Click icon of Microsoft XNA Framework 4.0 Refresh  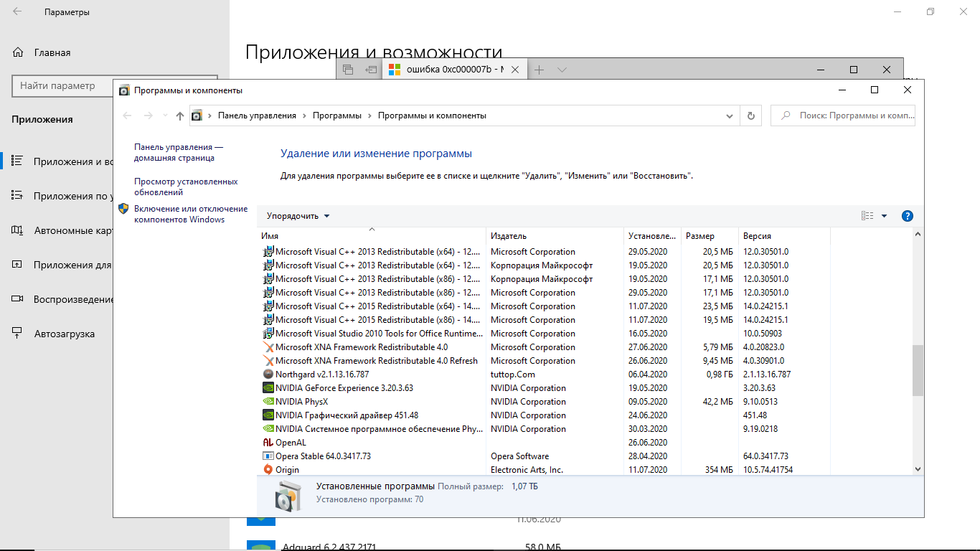coord(268,361)
